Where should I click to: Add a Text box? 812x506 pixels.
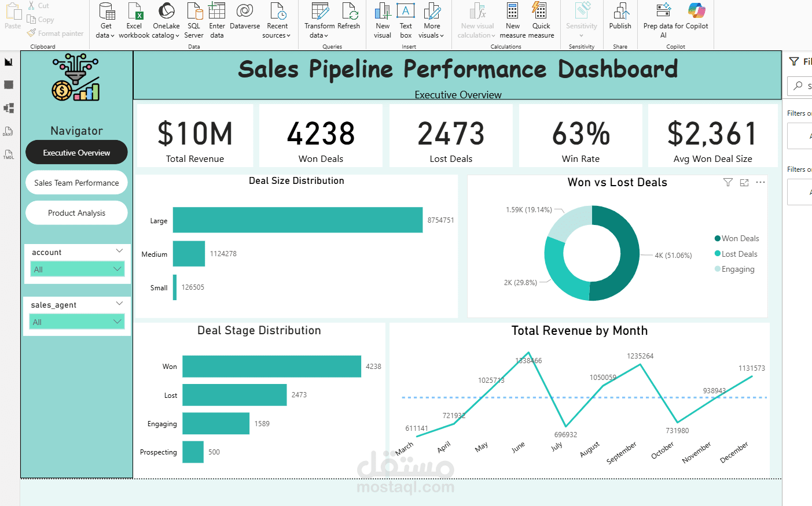tap(406, 21)
